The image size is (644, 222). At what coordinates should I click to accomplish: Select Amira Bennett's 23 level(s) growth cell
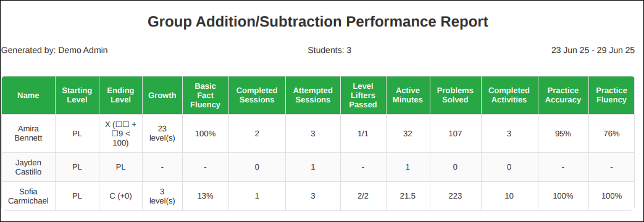coord(162,133)
